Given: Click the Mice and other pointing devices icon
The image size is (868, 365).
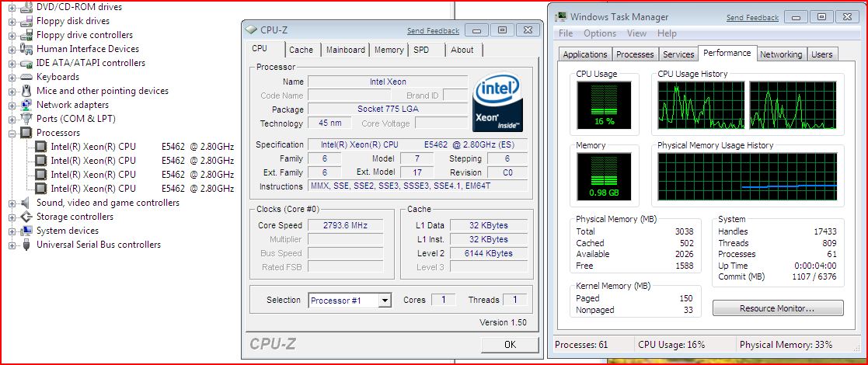Looking at the screenshot, I should [x=26, y=91].
